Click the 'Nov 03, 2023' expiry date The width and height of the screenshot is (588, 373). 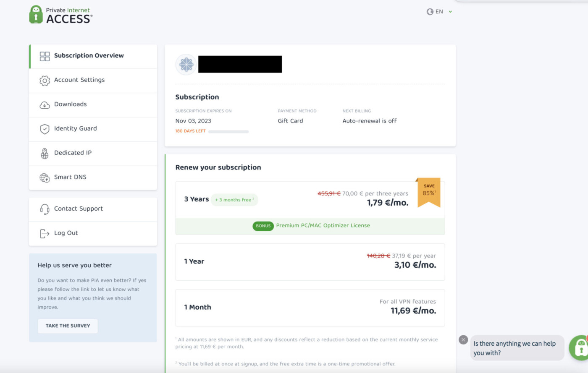(x=193, y=121)
